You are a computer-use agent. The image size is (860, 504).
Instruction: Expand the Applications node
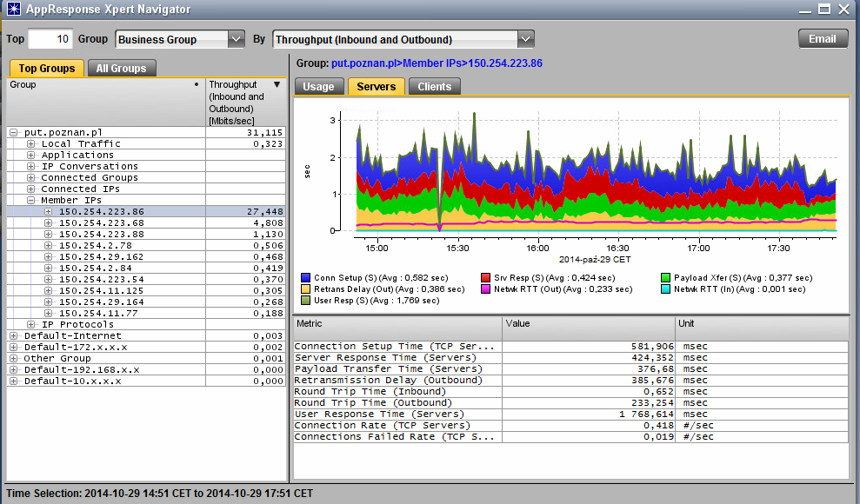(30, 155)
